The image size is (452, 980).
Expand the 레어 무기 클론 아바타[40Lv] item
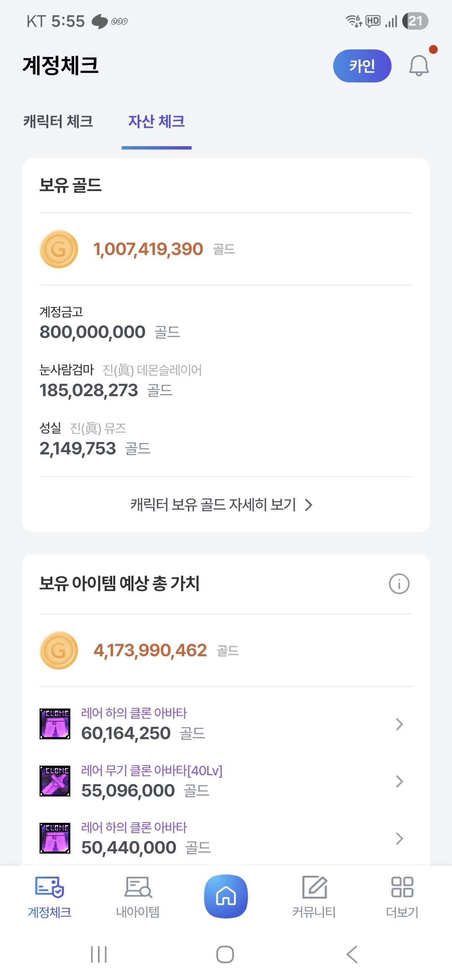click(x=399, y=781)
